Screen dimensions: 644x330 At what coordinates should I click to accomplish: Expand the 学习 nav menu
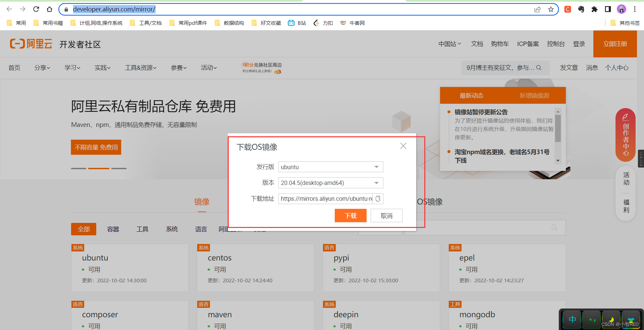[72, 67]
